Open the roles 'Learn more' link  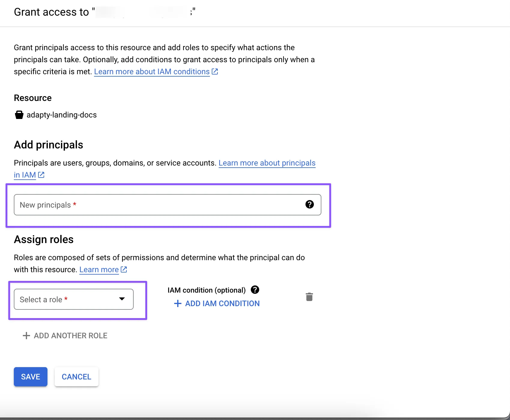click(99, 269)
